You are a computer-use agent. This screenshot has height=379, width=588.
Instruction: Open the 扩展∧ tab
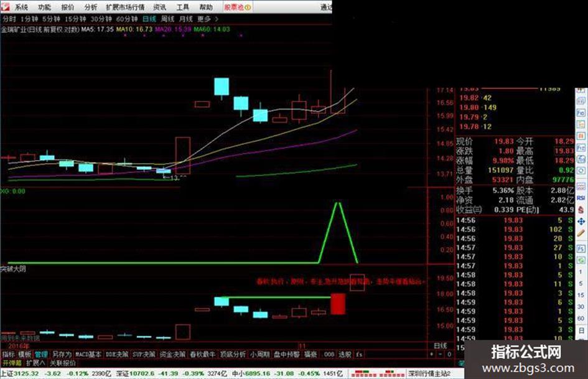click(36, 363)
